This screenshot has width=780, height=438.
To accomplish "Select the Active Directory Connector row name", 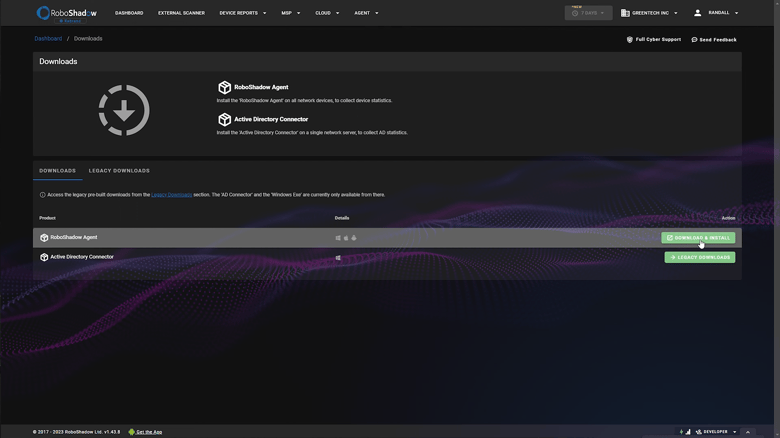I will [x=82, y=257].
